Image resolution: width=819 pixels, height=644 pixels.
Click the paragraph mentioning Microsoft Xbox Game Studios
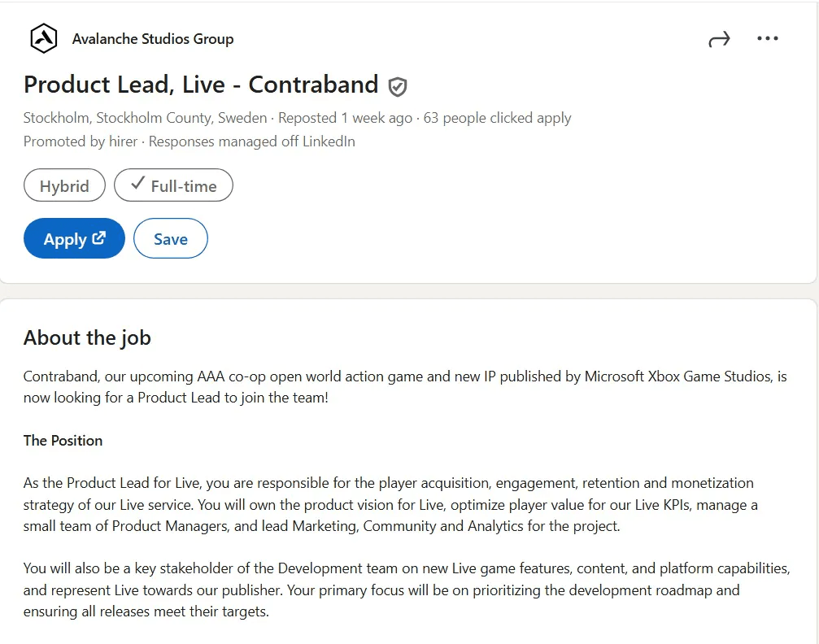(404, 387)
